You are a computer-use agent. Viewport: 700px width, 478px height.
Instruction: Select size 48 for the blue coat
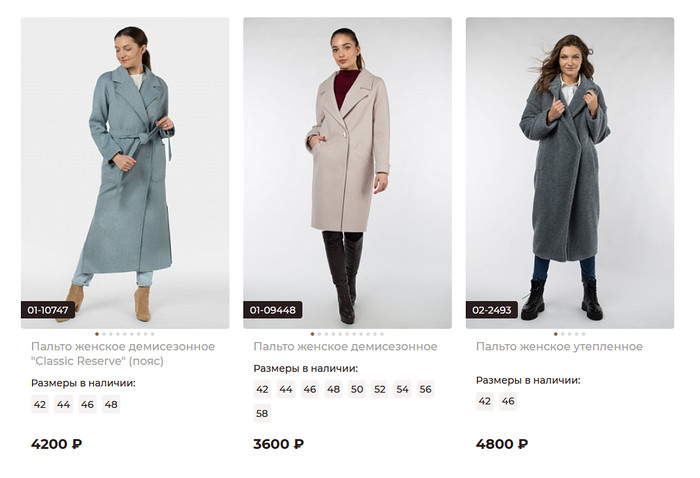click(x=111, y=405)
